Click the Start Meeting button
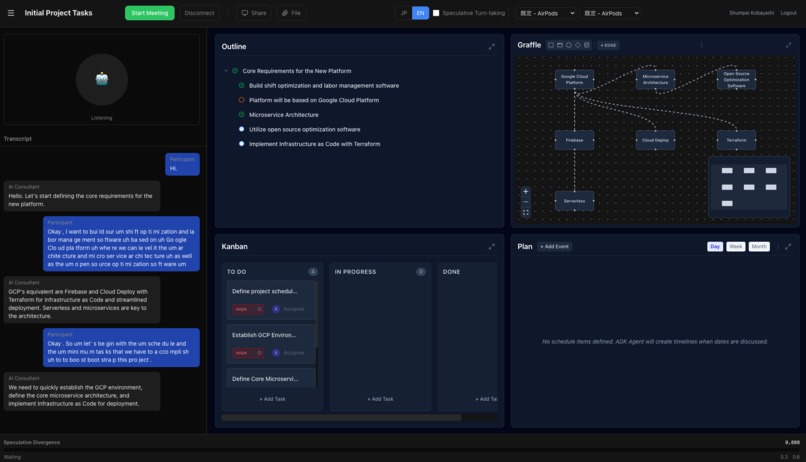806x462 pixels. click(x=150, y=13)
